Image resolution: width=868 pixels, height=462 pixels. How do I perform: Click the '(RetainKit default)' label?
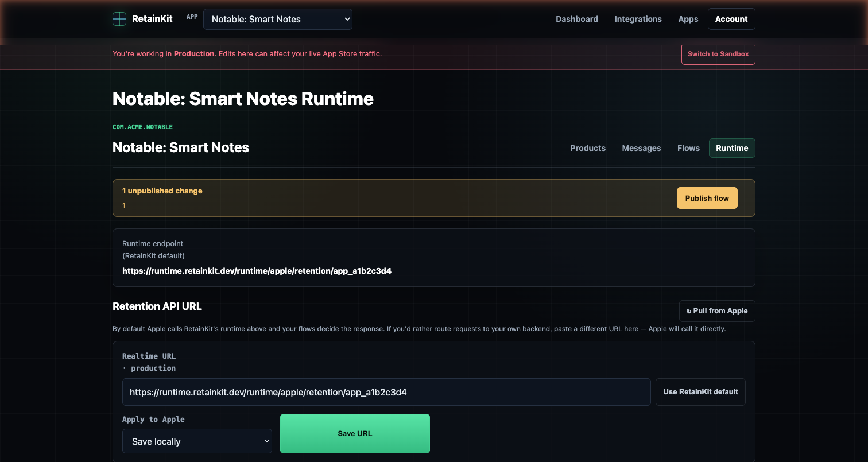pos(153,255)
